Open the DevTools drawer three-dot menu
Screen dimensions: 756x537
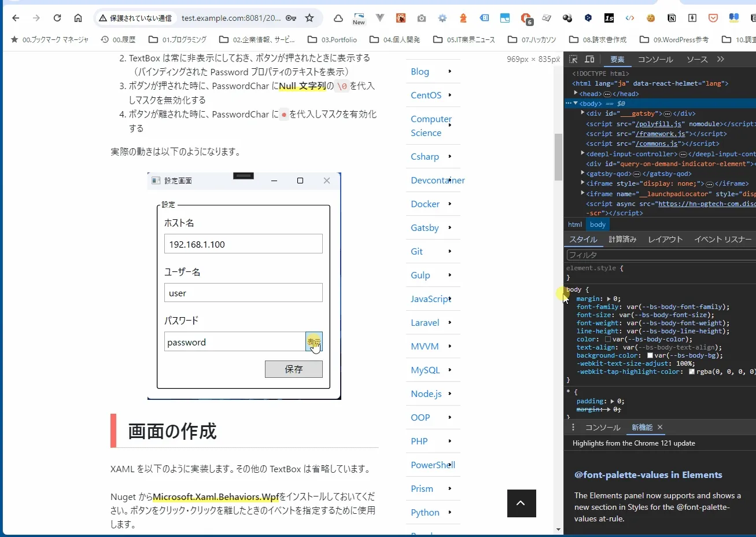point(573,427)
